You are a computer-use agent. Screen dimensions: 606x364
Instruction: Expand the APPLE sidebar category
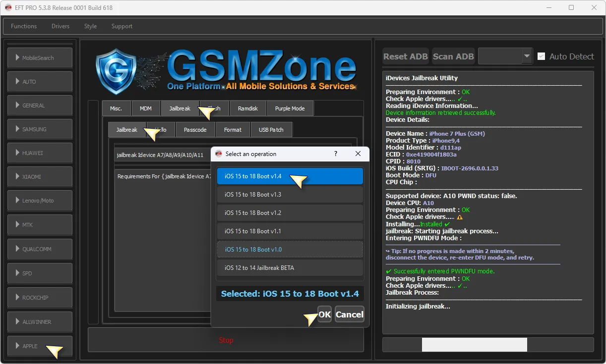coord(40,346)
